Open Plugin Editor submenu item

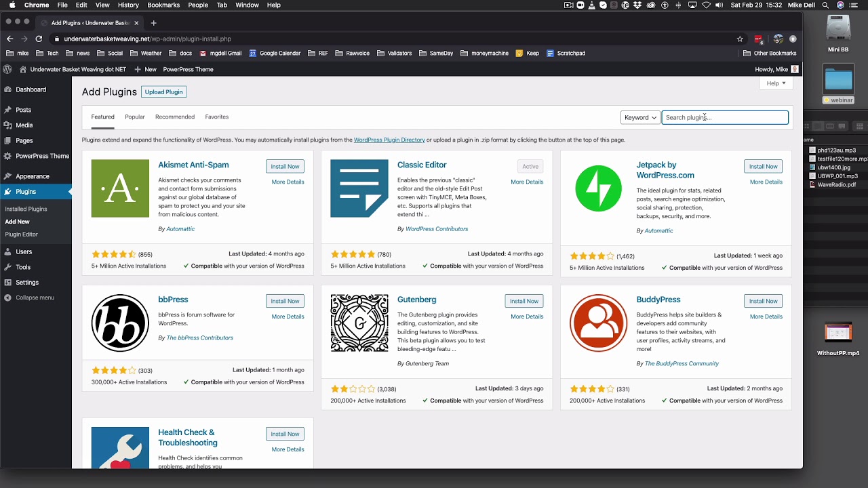22,235
